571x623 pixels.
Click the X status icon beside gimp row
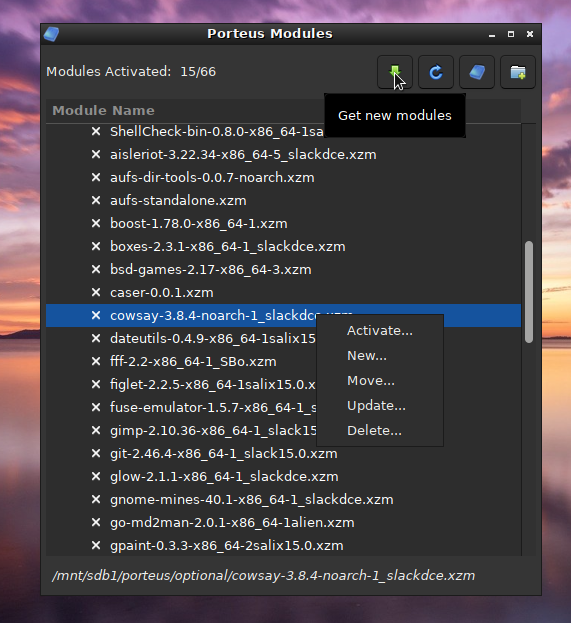click(96, 430)
